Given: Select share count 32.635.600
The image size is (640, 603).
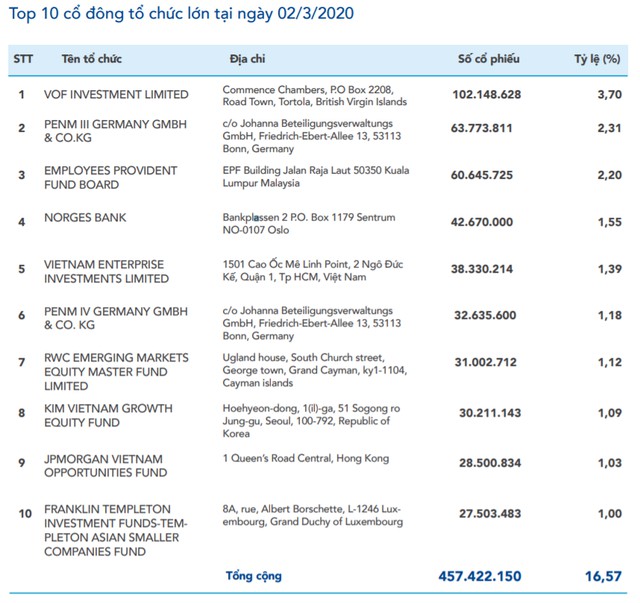Looking at the screenshot, I should (485, 315).
